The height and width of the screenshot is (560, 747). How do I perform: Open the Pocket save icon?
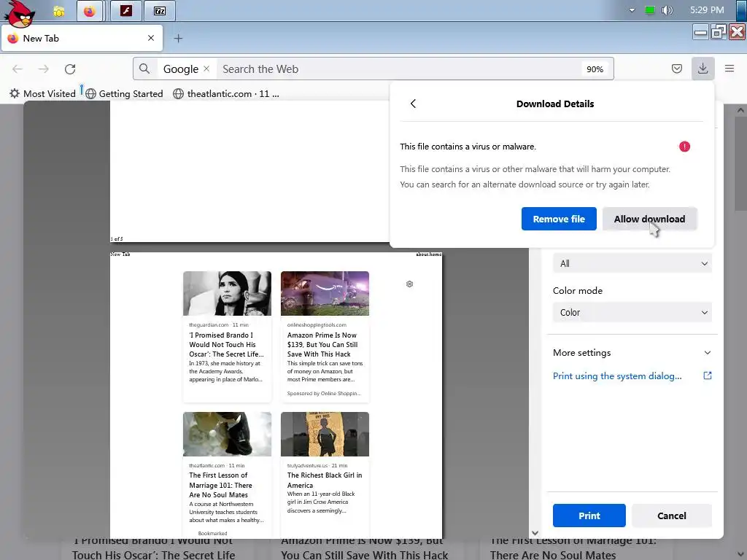tap(676, 69)
